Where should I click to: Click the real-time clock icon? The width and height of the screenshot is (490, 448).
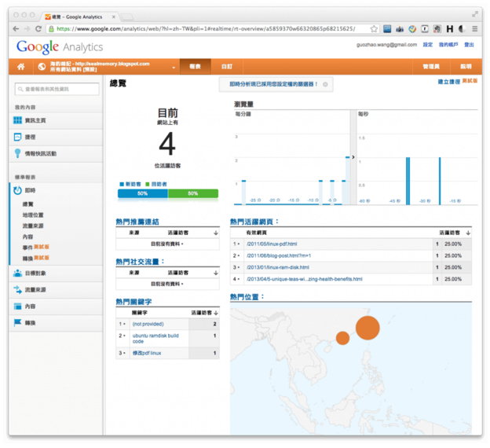point(17,190)
